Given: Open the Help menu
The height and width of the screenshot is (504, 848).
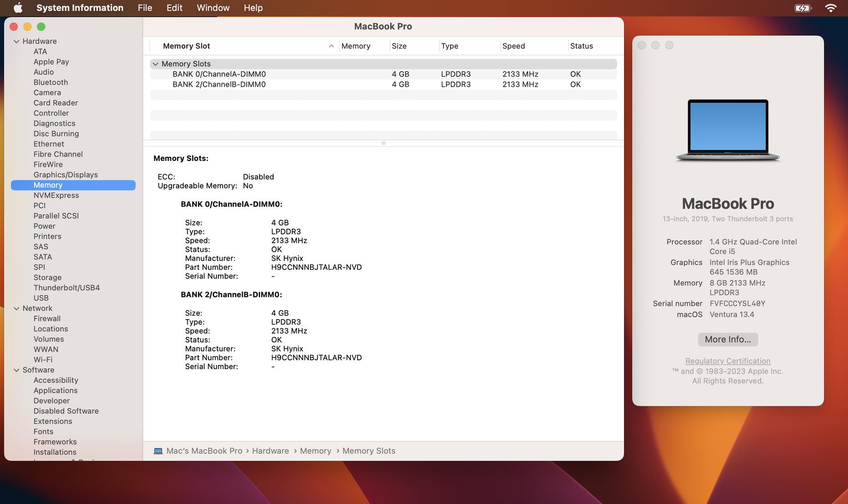Looking at the screenshot, I should (253, 8).
